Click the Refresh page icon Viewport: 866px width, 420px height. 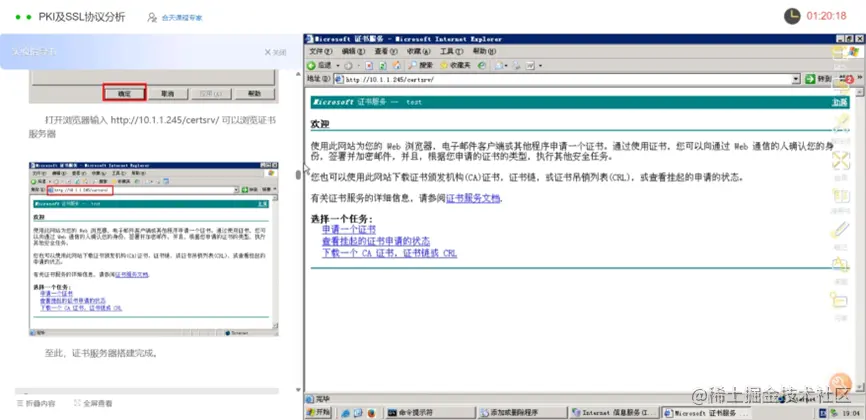pyautogui.click(x=383, y=65)
